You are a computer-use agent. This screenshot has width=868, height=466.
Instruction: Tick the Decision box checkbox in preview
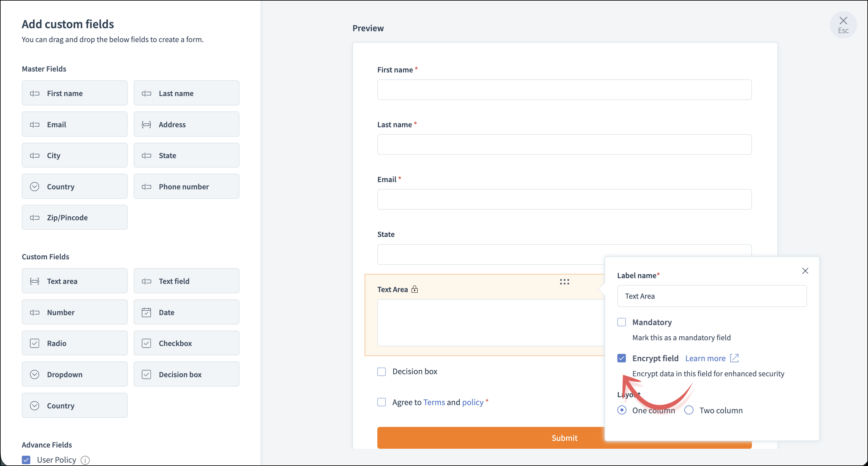(x=382, y=371)
